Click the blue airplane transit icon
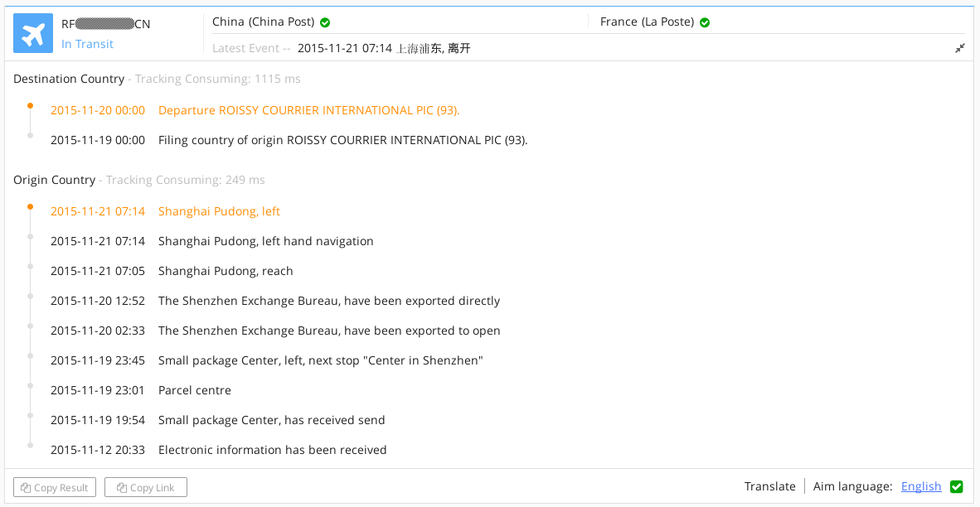The width and height of the screenshot is (980, 507). [33, 34]
